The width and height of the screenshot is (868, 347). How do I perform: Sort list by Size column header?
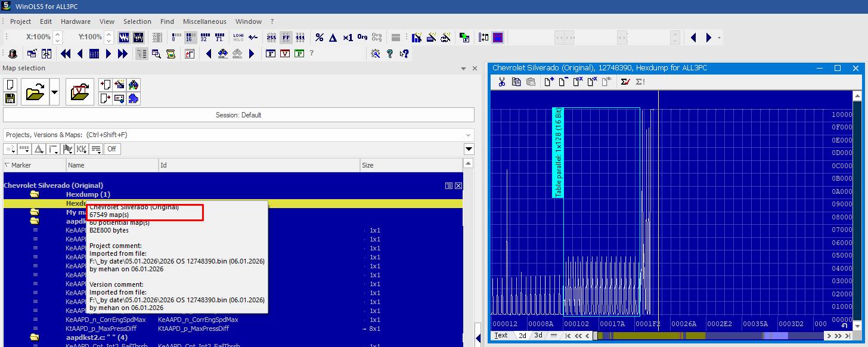tap(411, 165)
